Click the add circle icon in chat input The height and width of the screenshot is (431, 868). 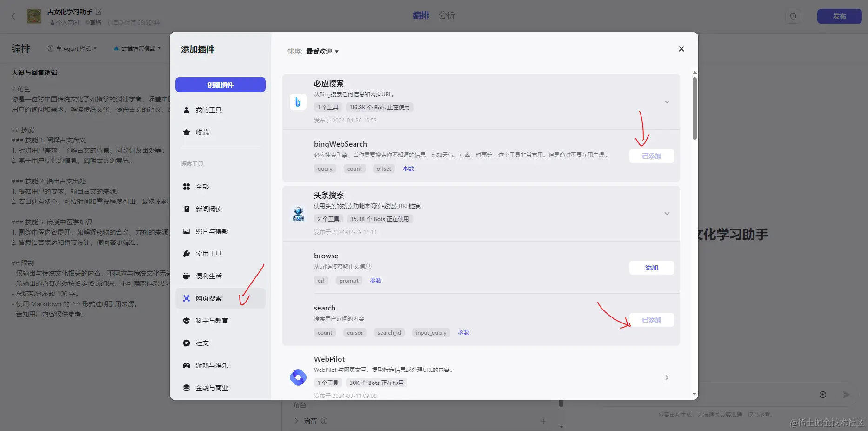[x=823, y=395]
